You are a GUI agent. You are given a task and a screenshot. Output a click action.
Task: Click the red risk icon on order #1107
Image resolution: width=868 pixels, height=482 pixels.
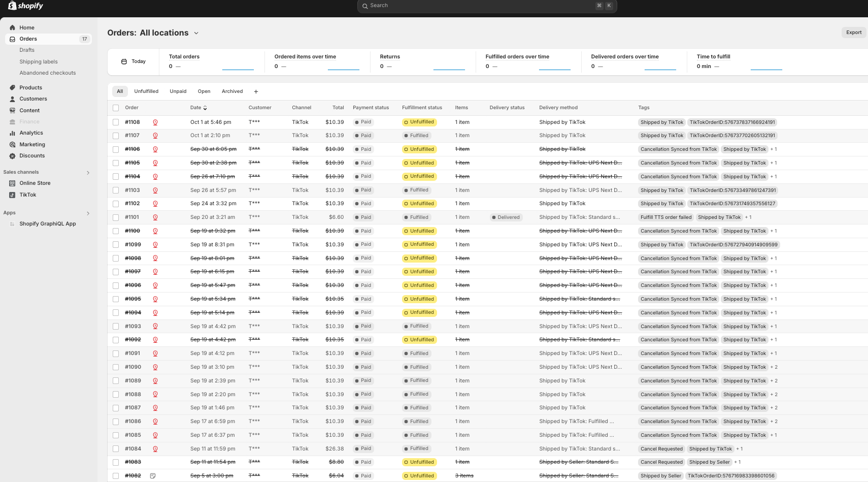(155, 136)
